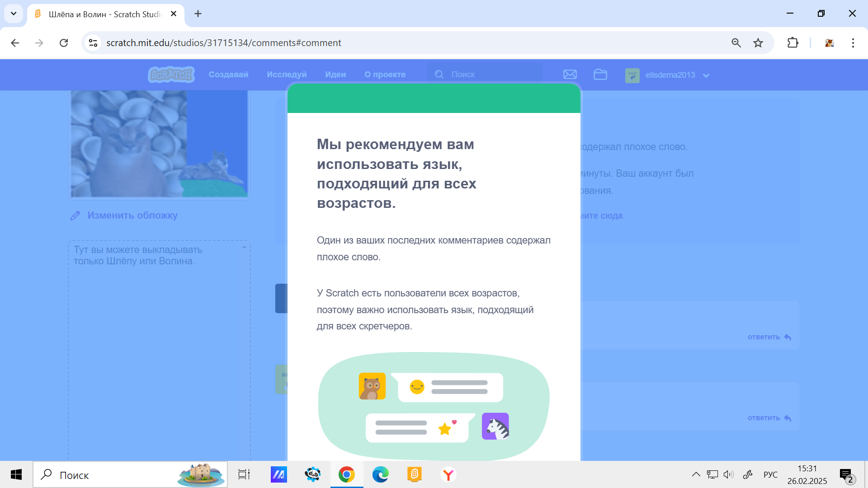
Task: Reload the page with refresh icon
Action: [64, 43]
